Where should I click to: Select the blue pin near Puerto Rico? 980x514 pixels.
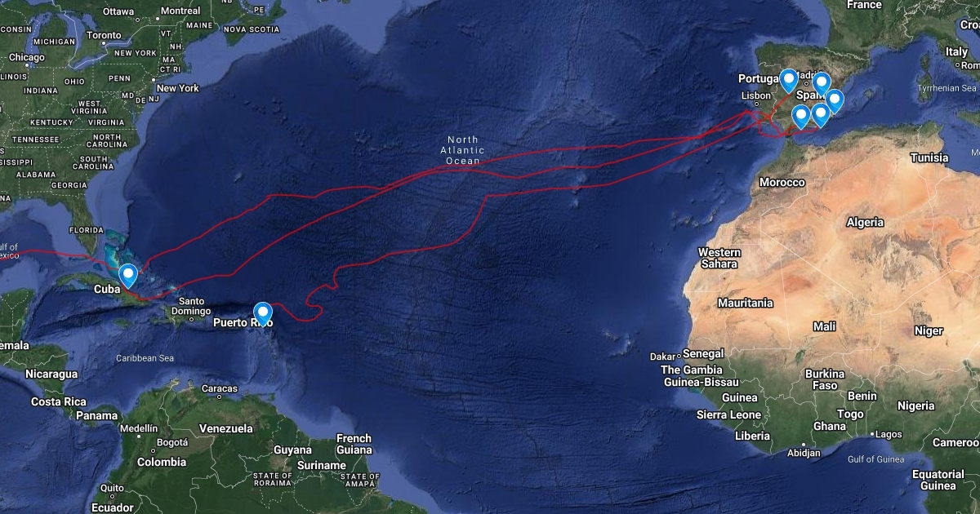pos(263,314)
